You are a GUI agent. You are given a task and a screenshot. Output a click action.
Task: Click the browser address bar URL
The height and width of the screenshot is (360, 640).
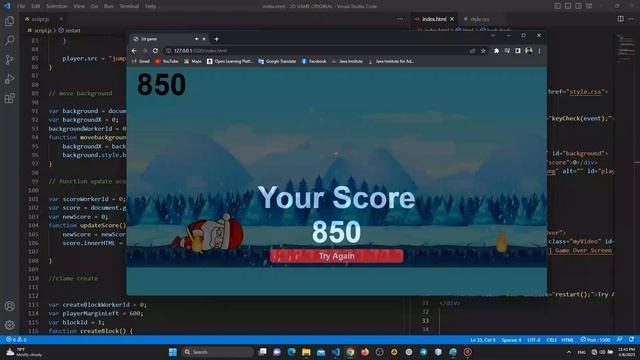click(x=200, y=51)
